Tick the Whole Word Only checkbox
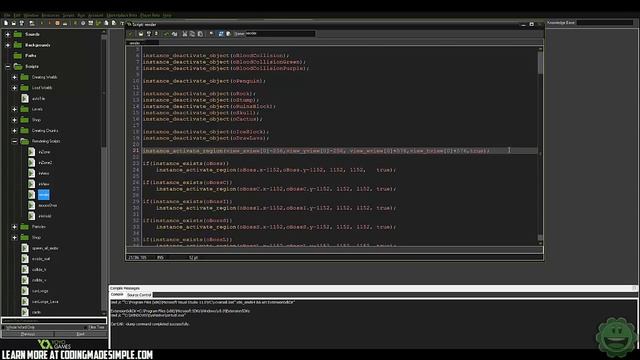The height and width of the screenshot is (360, 640). pyautogui.click(x=4, y=327)
